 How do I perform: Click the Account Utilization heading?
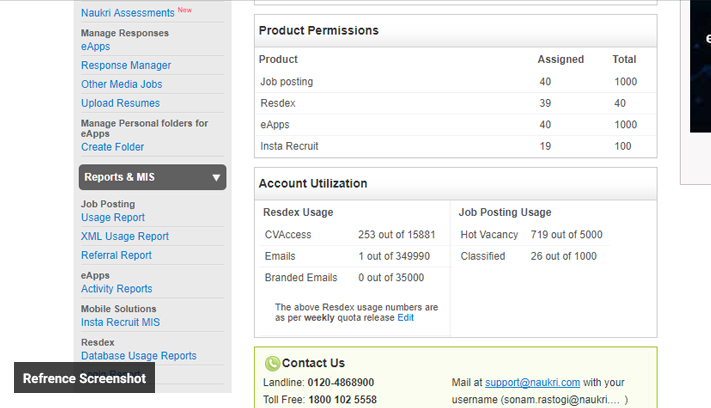coord(313,184)
